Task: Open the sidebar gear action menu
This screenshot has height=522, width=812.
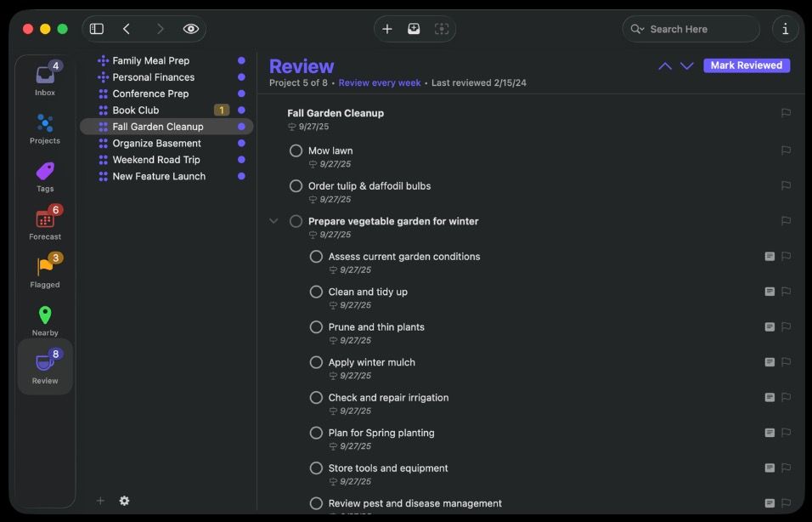Action: [x=124, y=501]
